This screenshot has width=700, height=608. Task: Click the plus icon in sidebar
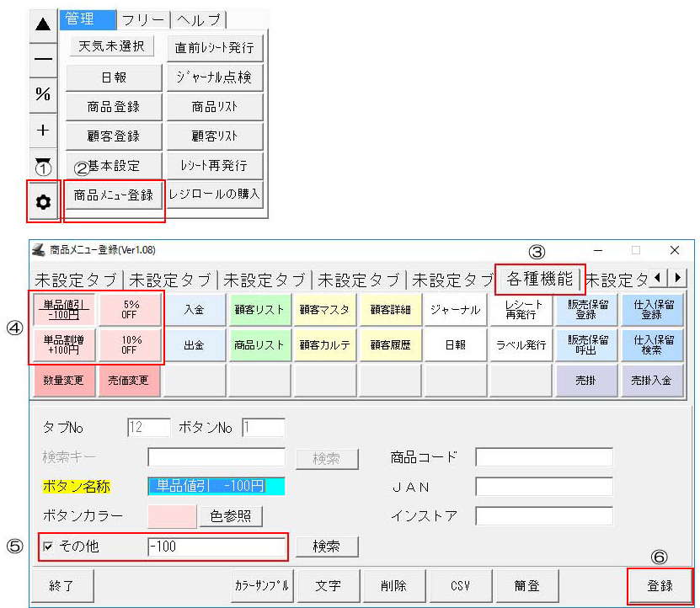pyautogui.click(x=43, y=131)
